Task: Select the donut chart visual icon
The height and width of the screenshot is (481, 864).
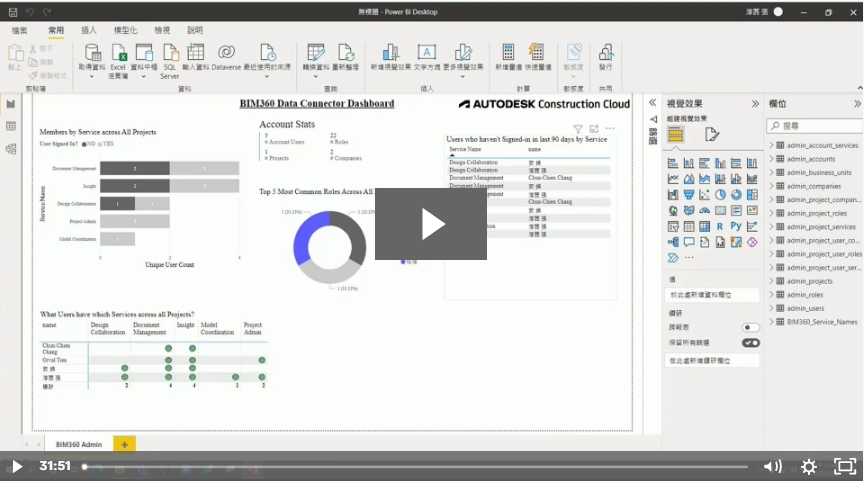Action: tap(736, 194)
